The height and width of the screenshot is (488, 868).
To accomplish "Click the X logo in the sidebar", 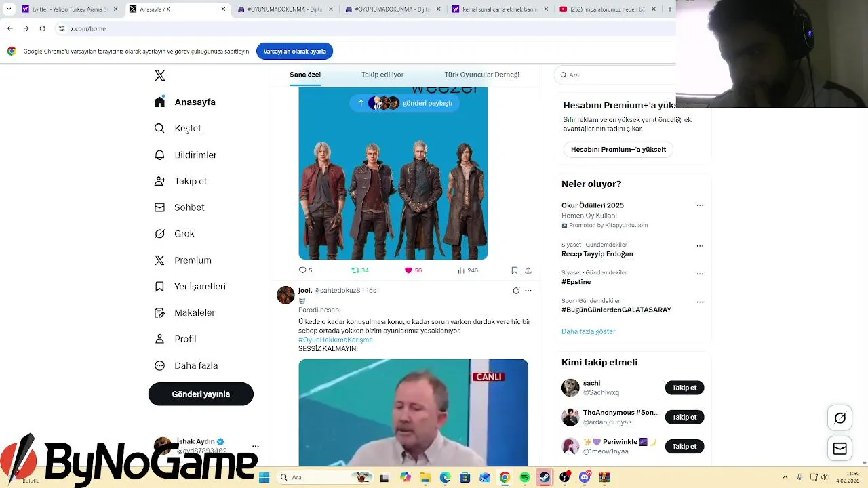I will (x=160, y=75).
